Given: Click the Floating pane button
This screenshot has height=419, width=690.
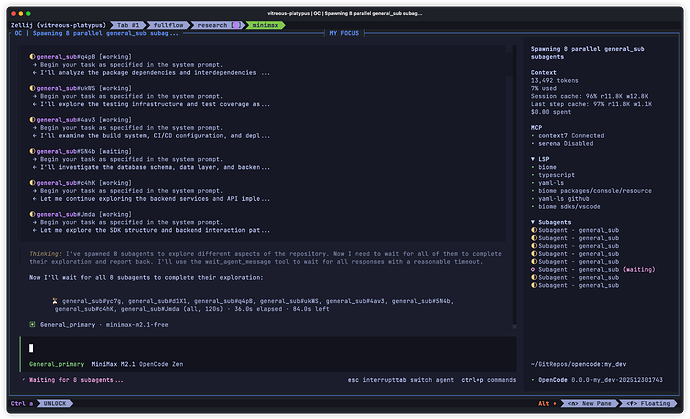Looking at the screenshot, I should 648,403.
